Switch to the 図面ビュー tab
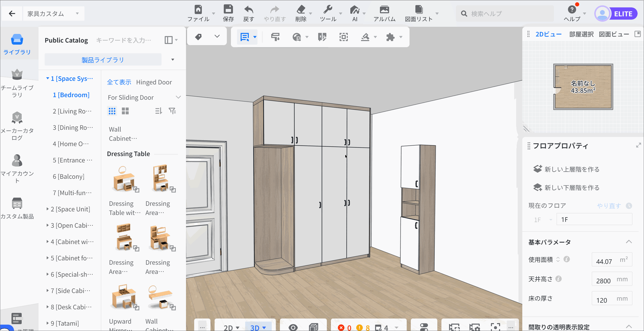The width and height of the screenshot is (644, 331). [614, 34]
